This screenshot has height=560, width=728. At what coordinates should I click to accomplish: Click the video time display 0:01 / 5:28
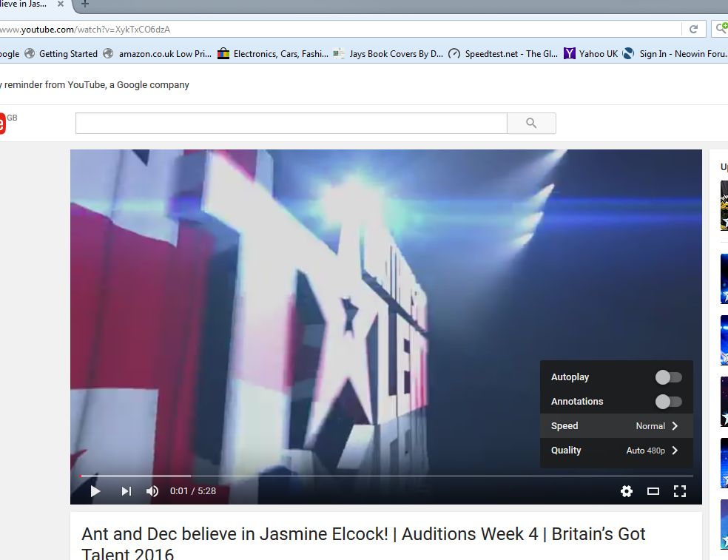point(192,491)
